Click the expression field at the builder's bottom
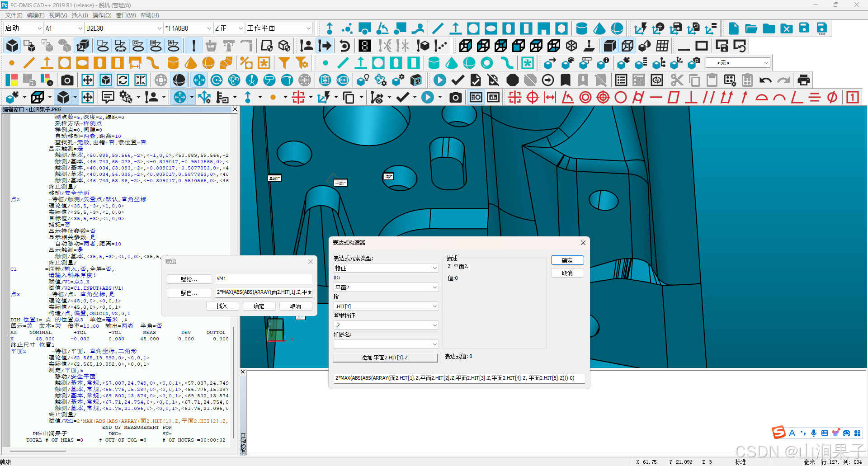 click(459, 378)
